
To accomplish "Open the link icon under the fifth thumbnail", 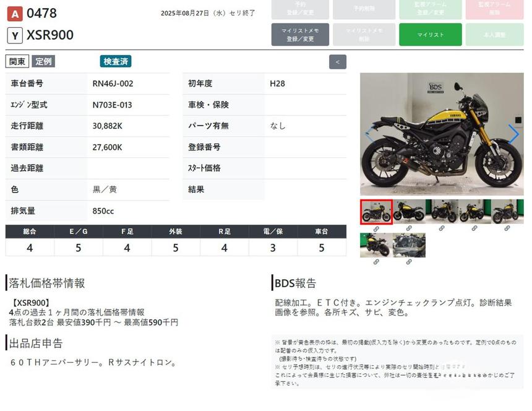I will pyautogui.click(x=507, y=228).
